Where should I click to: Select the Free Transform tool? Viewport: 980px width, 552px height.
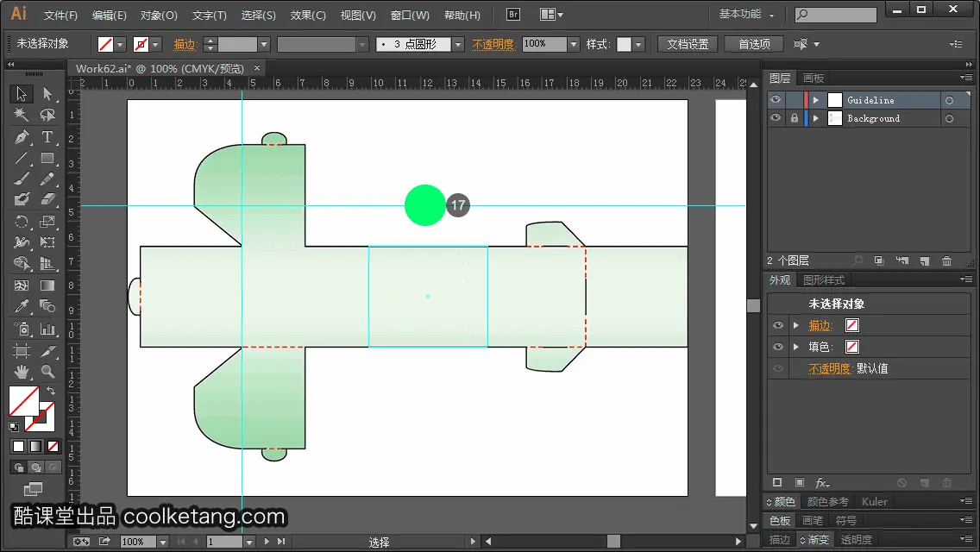click(x=47, y=241)
